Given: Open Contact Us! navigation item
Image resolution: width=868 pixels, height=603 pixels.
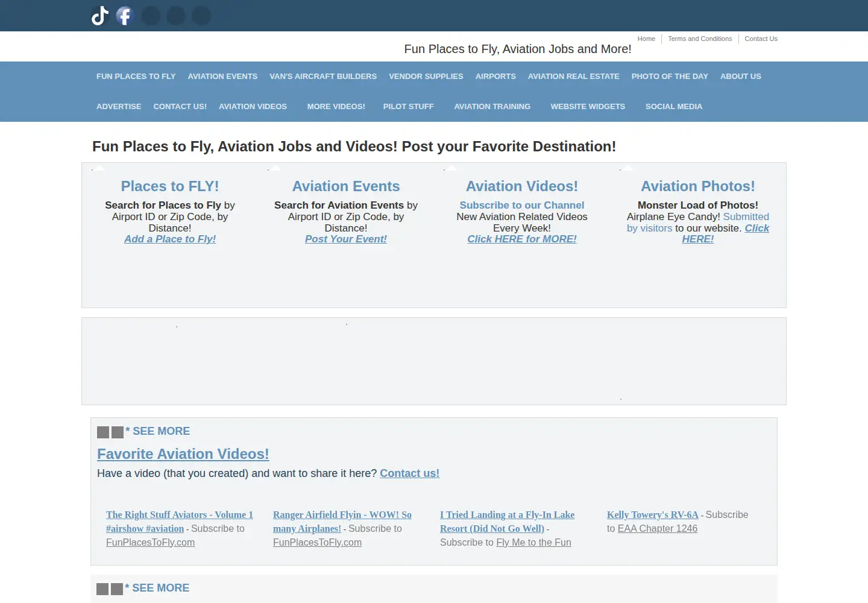Looking at the screenshot, I should coord(180,107).
